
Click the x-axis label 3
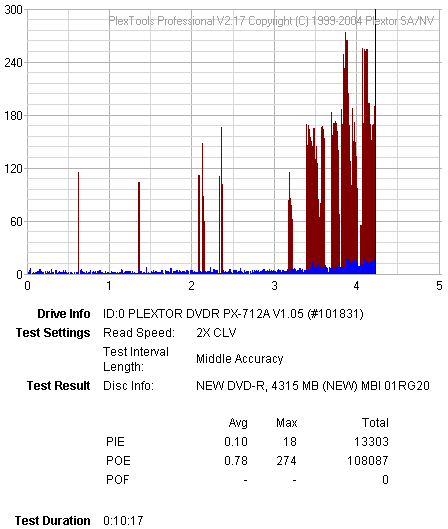(274, 286)
